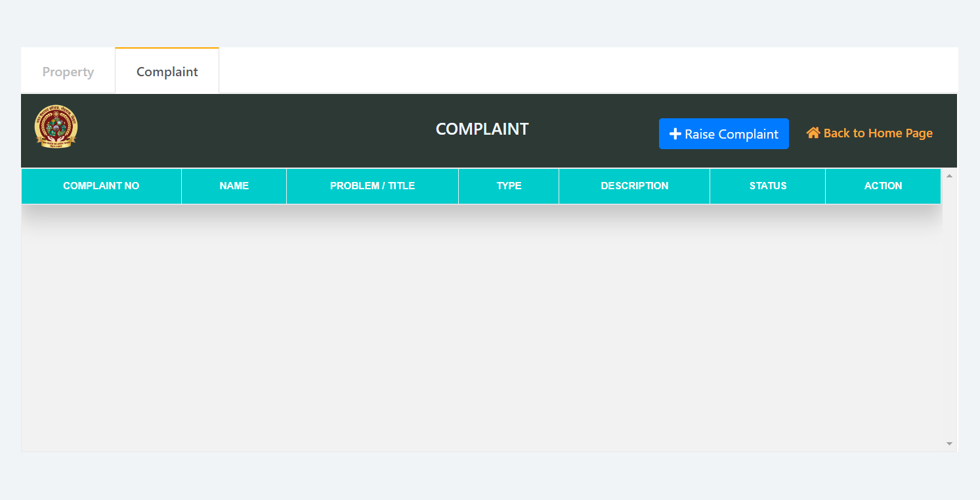Click the table scrollbar up arrow
The image size is (980, 500).
point(949,175)
